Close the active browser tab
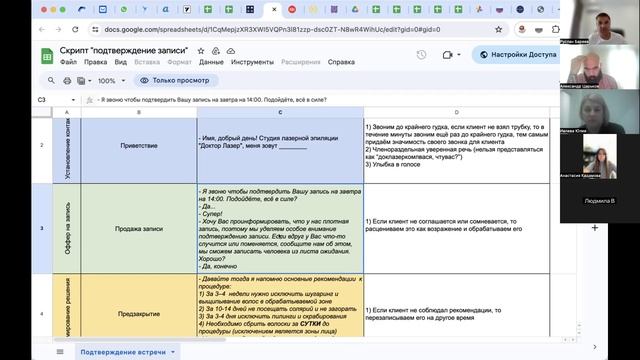The image size is (640, 360). click(274, 9)
